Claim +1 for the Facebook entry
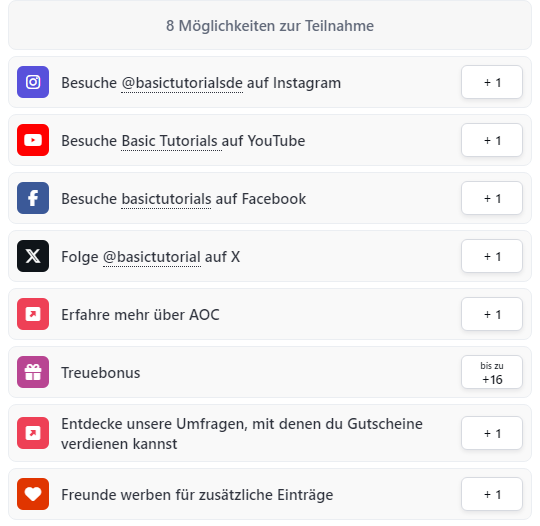 (x=492, y=198)
